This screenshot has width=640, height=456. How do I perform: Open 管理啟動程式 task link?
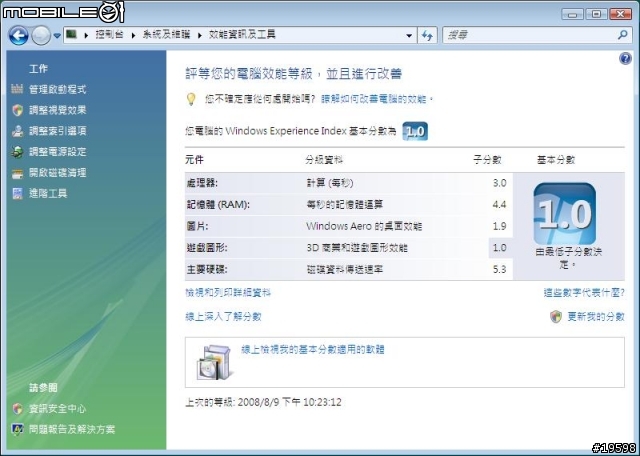58,89
